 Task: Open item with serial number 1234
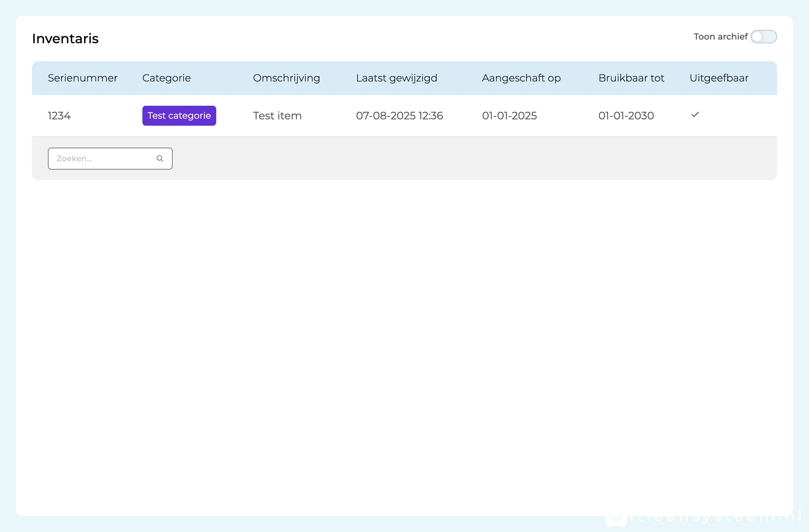tap(59, 116)
